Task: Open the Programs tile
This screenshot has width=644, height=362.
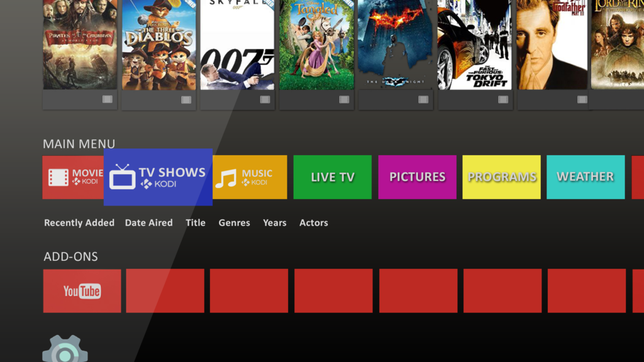Action: [x=501, y=177]
